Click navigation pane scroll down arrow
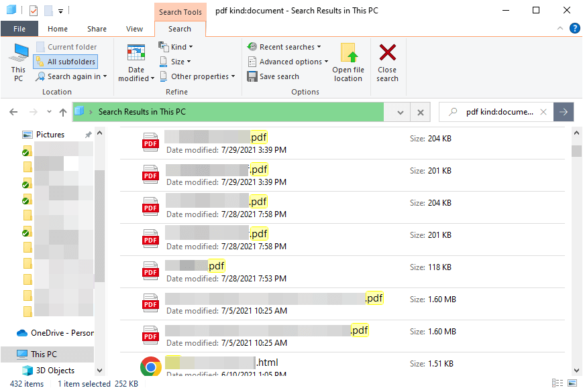 click(99, 371)
